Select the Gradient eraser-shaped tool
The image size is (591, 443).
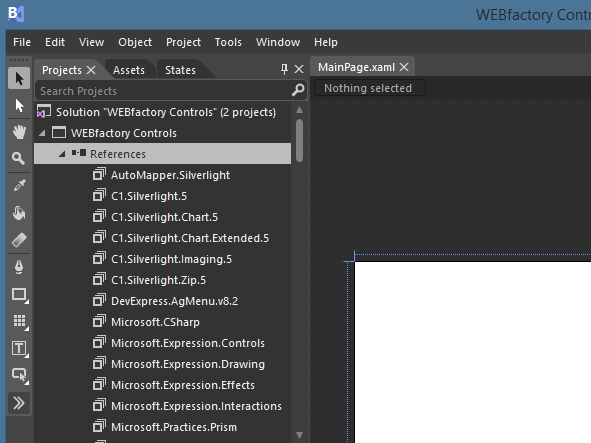(x=19, y=240)
